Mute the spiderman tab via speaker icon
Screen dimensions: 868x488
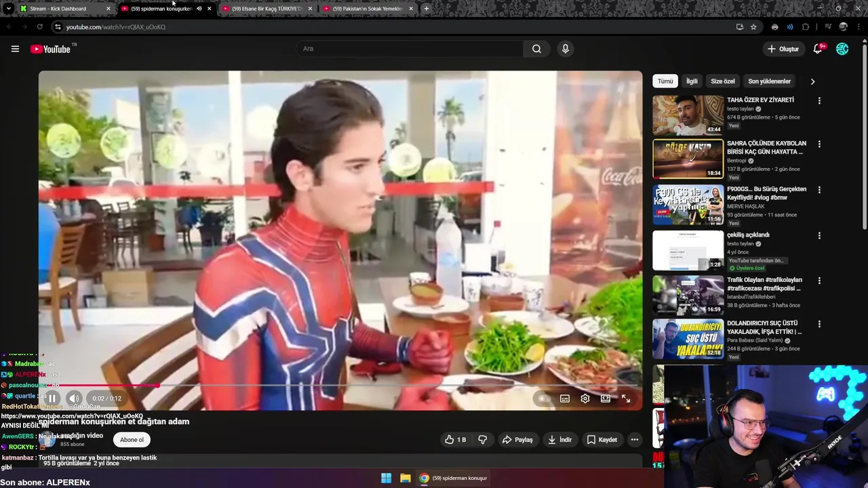(x=199, y=9)
